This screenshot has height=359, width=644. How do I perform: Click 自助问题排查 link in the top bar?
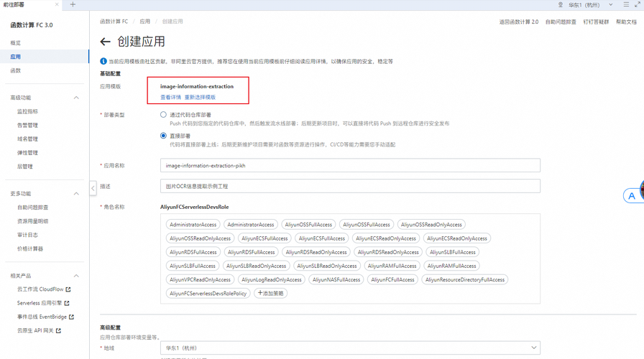pyautogui.click(x=561, y=22)
